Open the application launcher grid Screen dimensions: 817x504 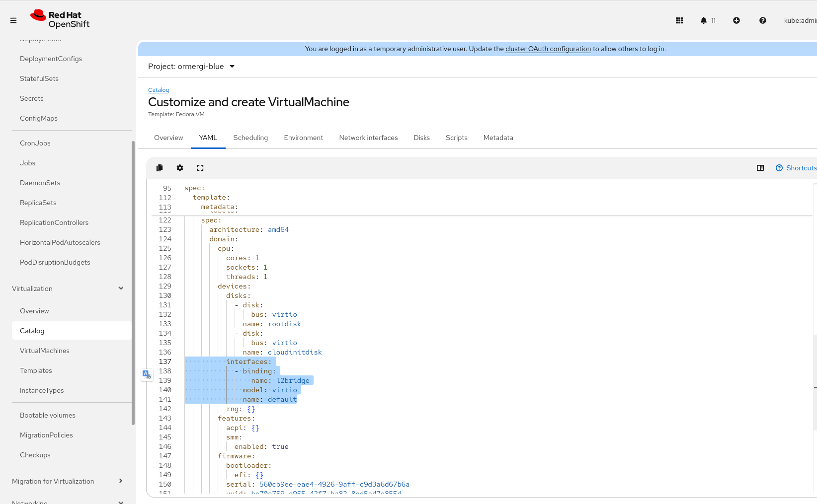679,20
